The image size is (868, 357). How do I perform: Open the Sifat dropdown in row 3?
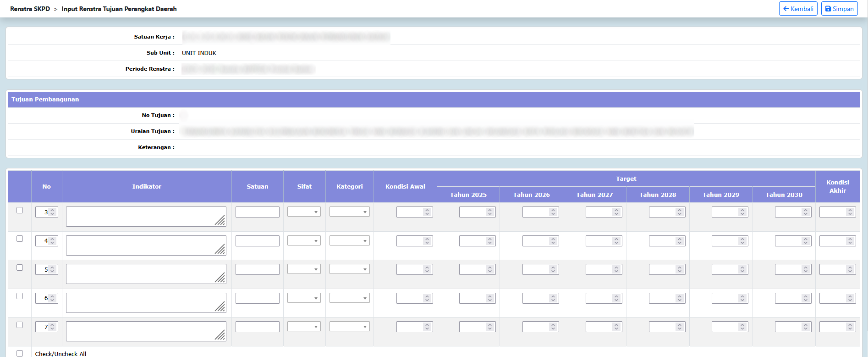304,212
